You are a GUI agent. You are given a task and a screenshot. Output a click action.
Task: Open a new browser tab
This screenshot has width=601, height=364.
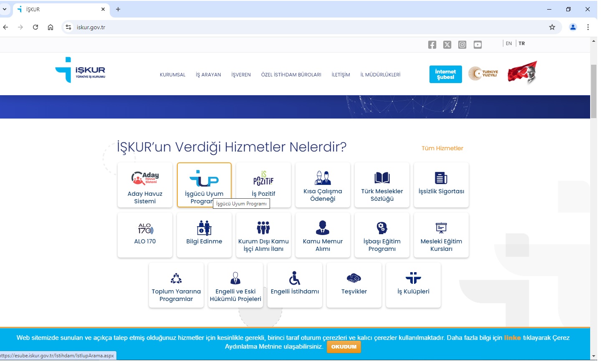[x=118, y=9]
